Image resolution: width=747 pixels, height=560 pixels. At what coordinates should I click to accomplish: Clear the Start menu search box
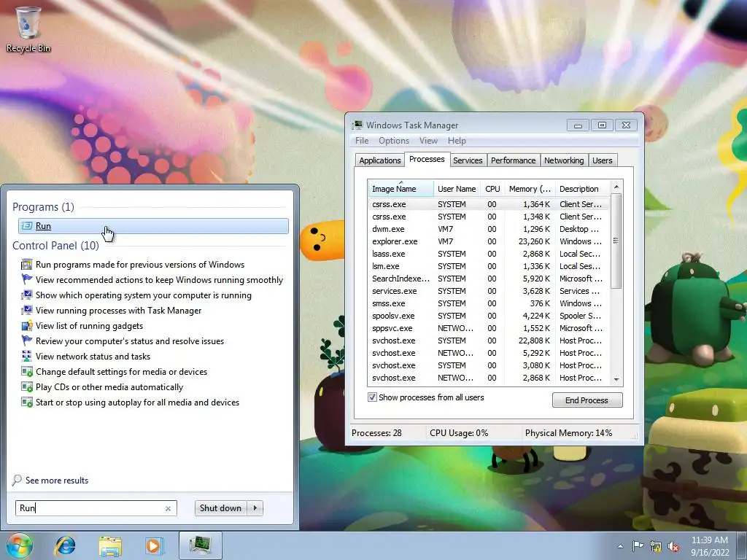(168, 508)
